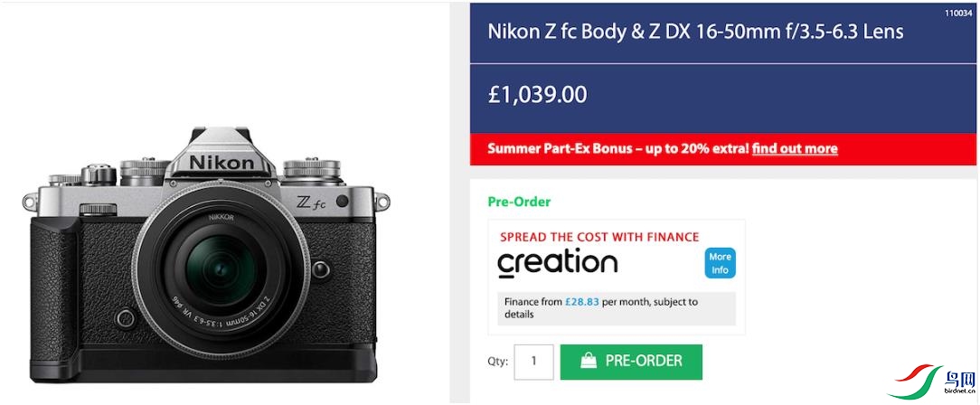Open the "find out more" link

[x=795, y=149]
